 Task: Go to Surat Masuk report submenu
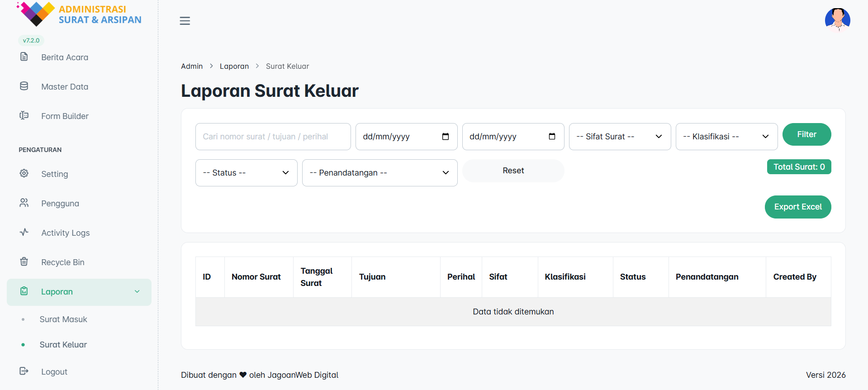tap(63, 319)
